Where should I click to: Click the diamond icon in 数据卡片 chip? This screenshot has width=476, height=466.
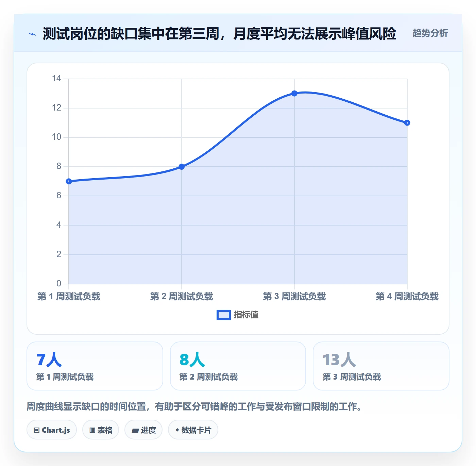177,430
